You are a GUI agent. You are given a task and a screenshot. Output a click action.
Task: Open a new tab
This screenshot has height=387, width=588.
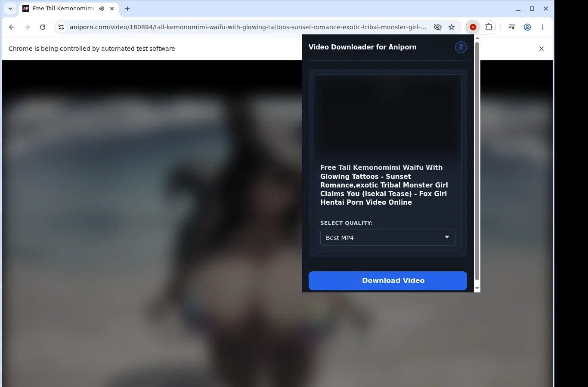coord(127,9)
